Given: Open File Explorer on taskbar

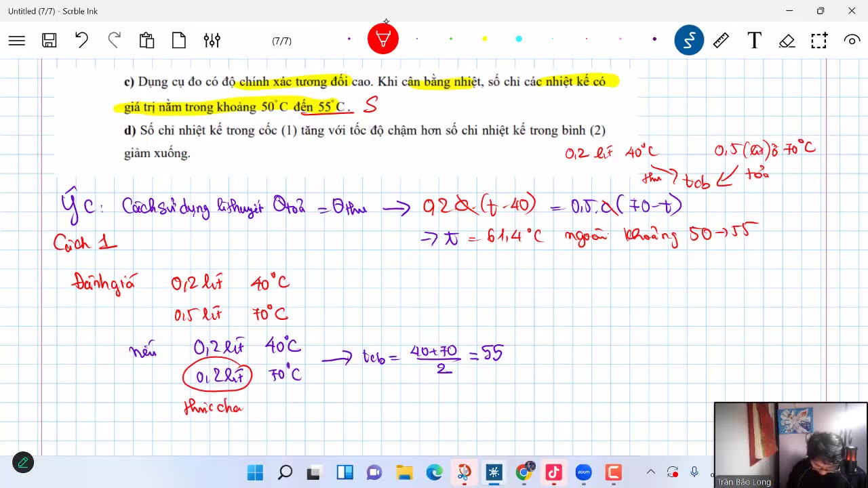Looking at the screenshot, I should 404,472.
